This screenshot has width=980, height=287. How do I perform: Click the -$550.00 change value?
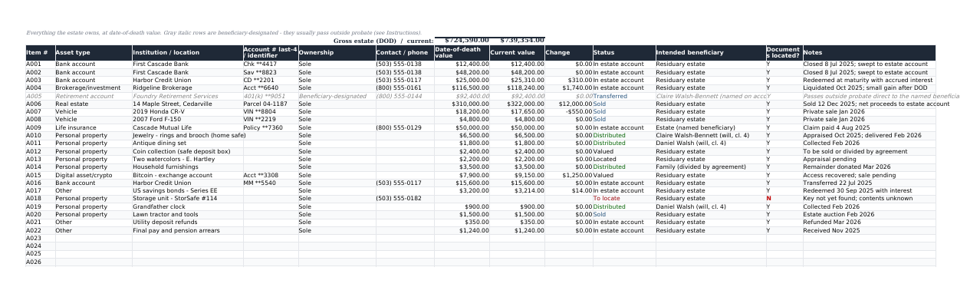(x=568, y=112)
